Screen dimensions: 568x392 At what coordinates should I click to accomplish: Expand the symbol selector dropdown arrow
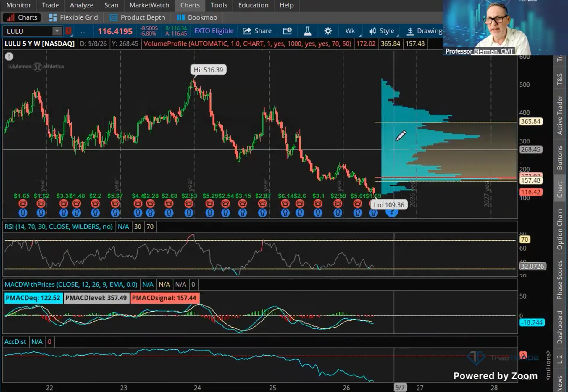pos(57,31)
